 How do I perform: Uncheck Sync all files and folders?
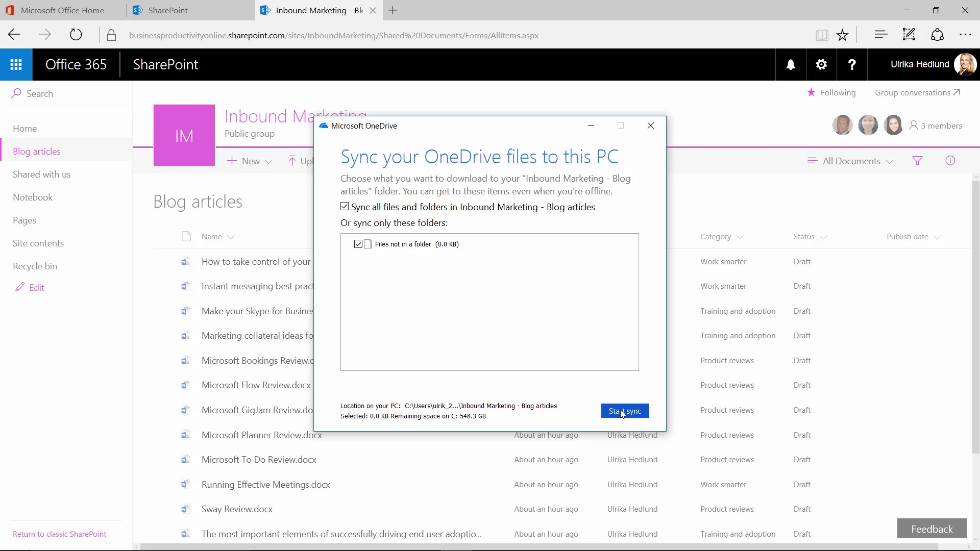(x=345, y=207)
